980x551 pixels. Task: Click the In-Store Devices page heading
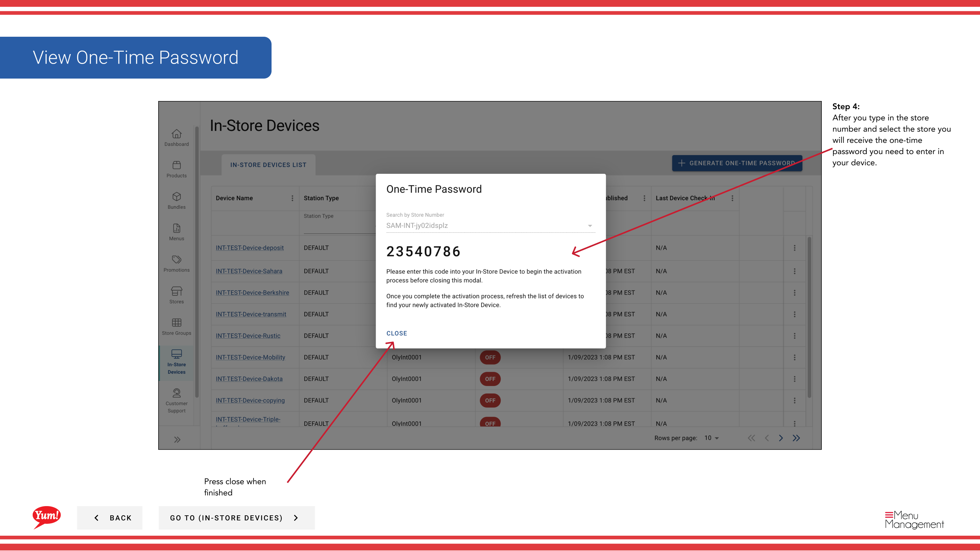coord(265,126)
